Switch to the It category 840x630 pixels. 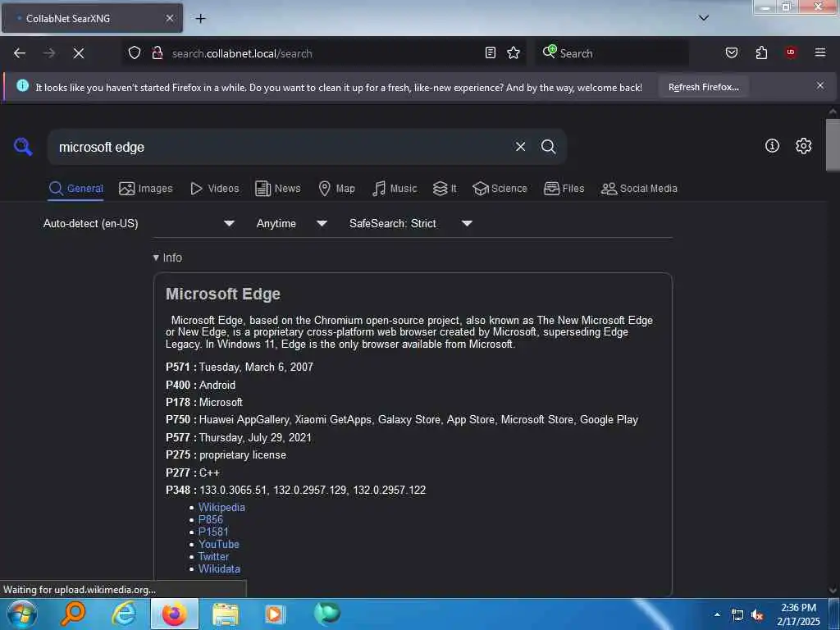point(445,189)
